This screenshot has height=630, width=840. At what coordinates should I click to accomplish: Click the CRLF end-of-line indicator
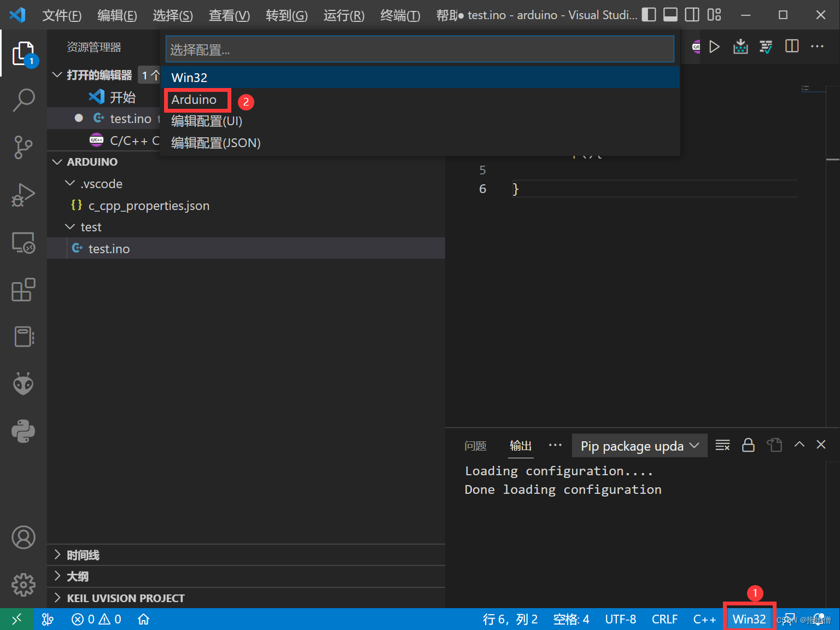[664, 619]
